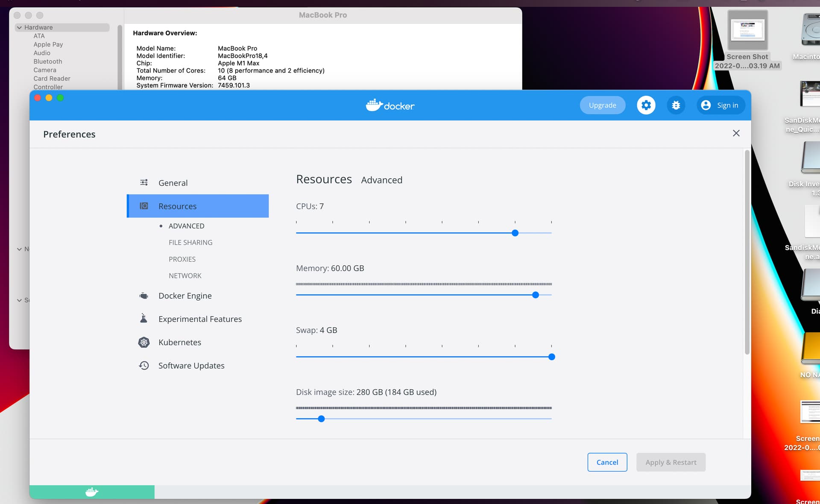Click the CPUs slider handle
Screen dimensions: 820x504
point(515,233)
